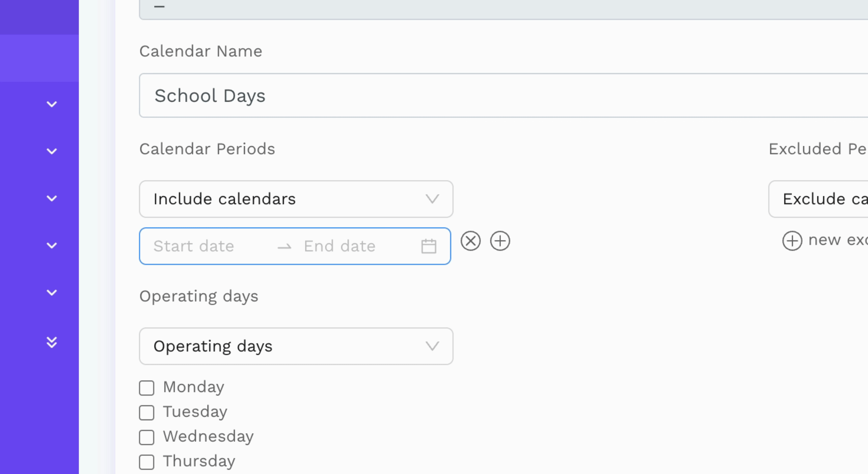Viewport: 868px width, 474px height.
Task: Edit the Calendar Name field
Action: tap(503, 95)
